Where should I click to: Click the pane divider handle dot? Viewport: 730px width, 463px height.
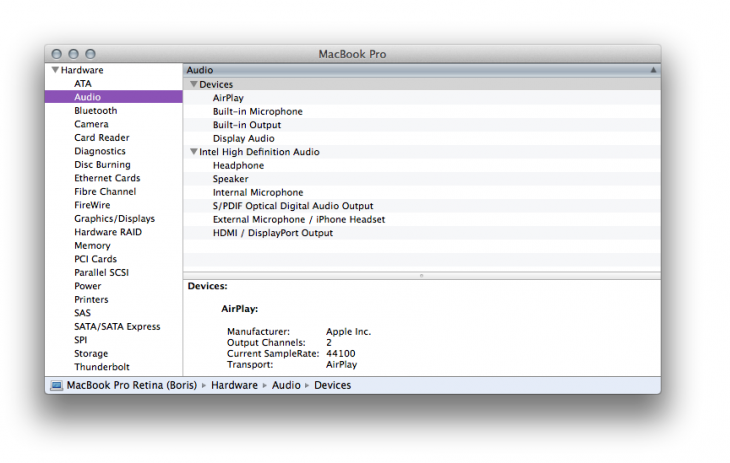(421, 276)
